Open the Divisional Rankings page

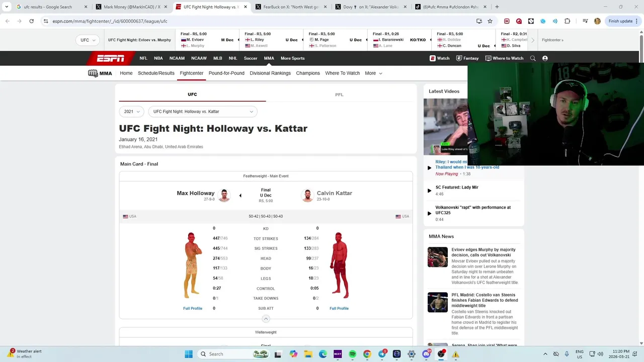click(270, 73)
